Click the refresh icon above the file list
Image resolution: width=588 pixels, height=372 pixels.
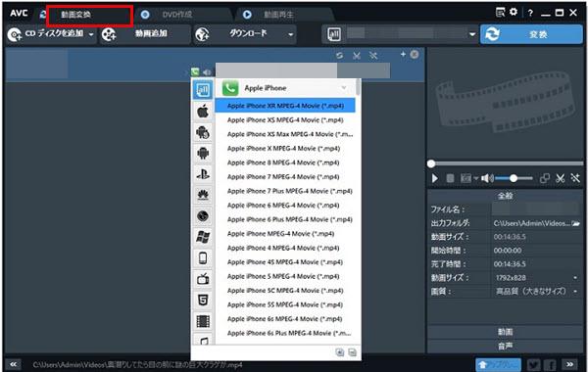(340, 56)
